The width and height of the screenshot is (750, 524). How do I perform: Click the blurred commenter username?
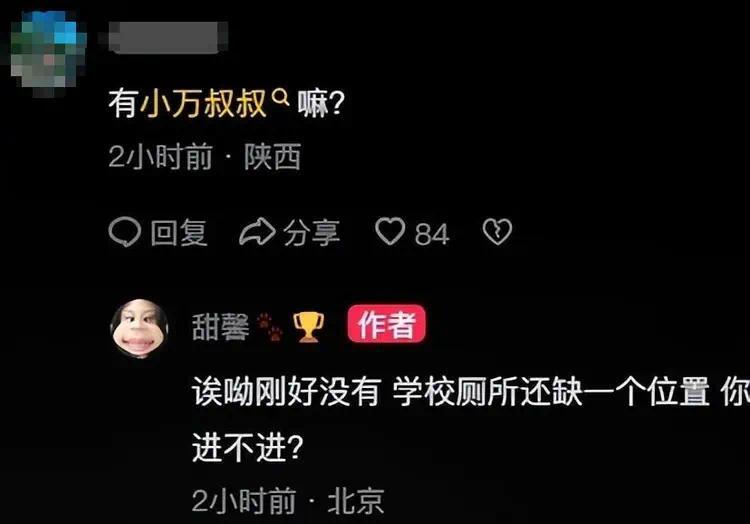(x=168, y=36)
